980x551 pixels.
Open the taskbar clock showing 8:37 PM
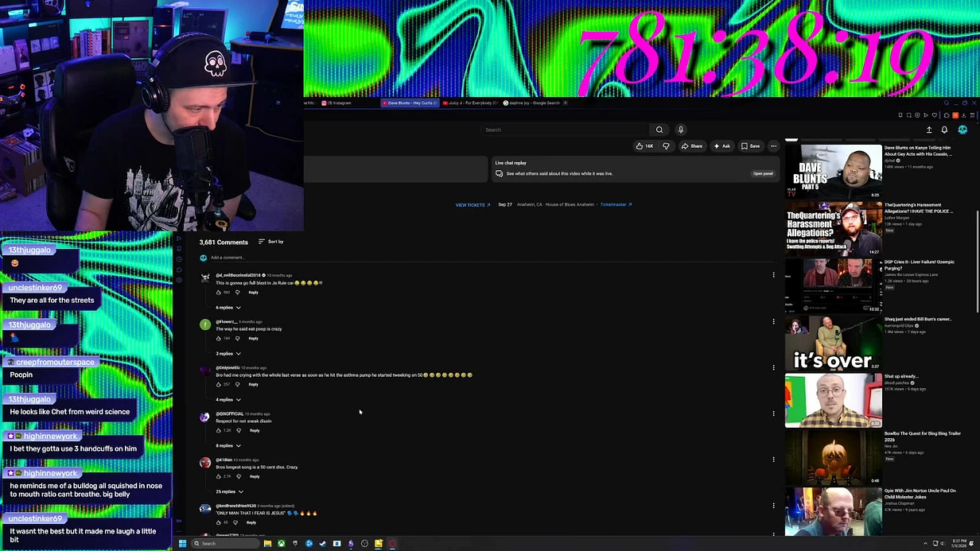[x=960, y=544]
